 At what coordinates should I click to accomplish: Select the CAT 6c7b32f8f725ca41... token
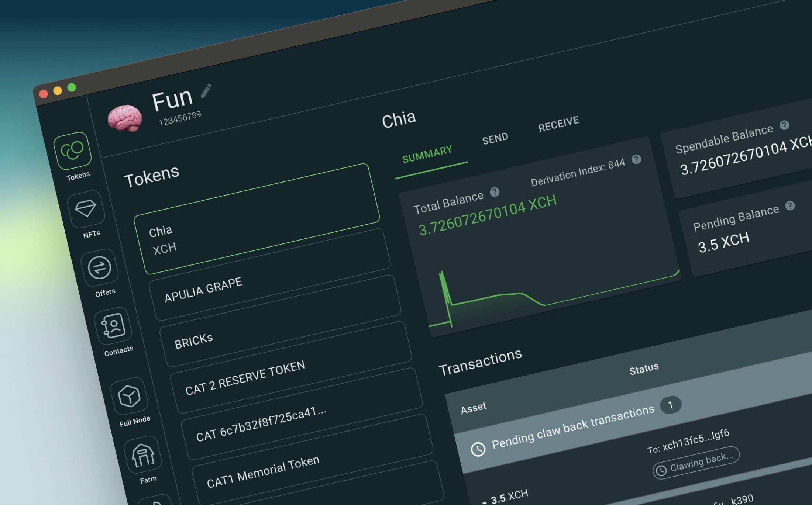pos(302,414)
